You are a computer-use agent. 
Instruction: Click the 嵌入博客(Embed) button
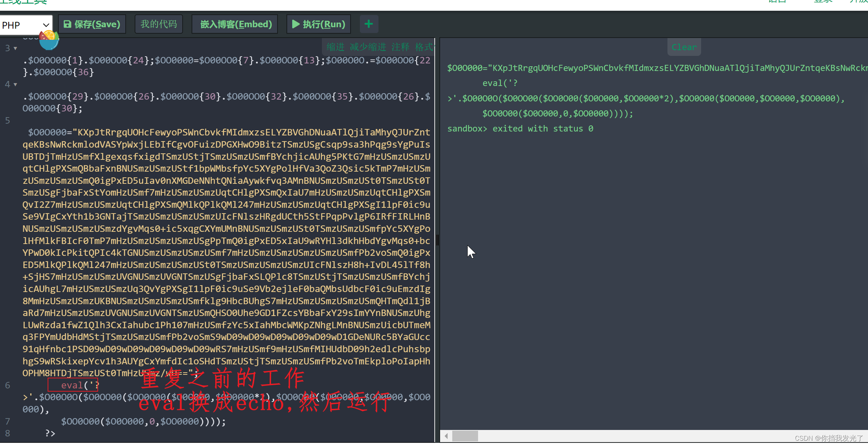tap(236, 24)
